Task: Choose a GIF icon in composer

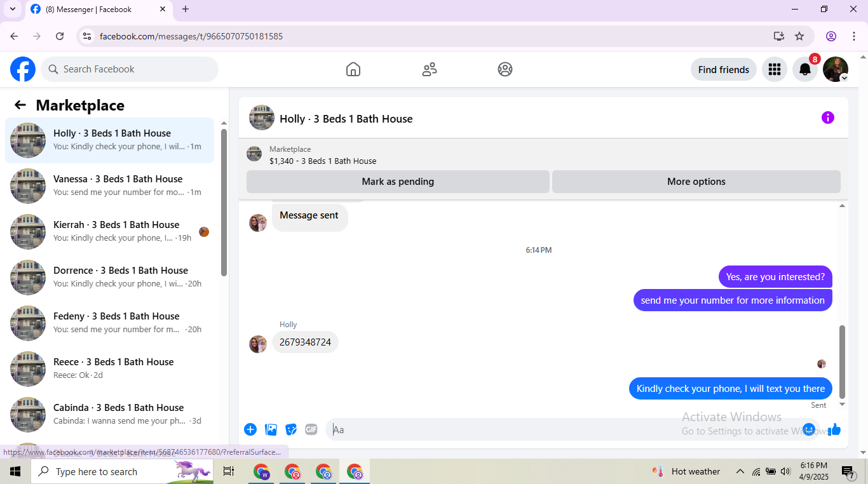Action: pos(311,429)
